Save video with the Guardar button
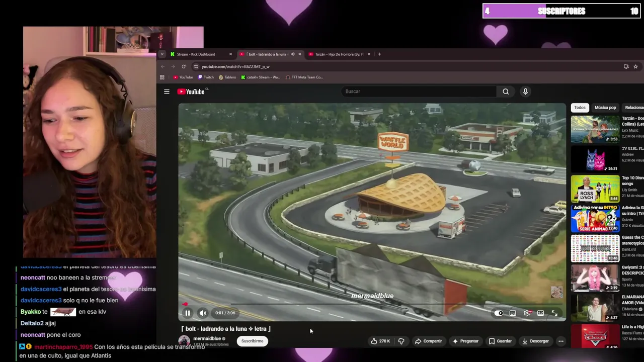Image resolution: width=644 pixels, height=362 pixels. tap(500, 341)
